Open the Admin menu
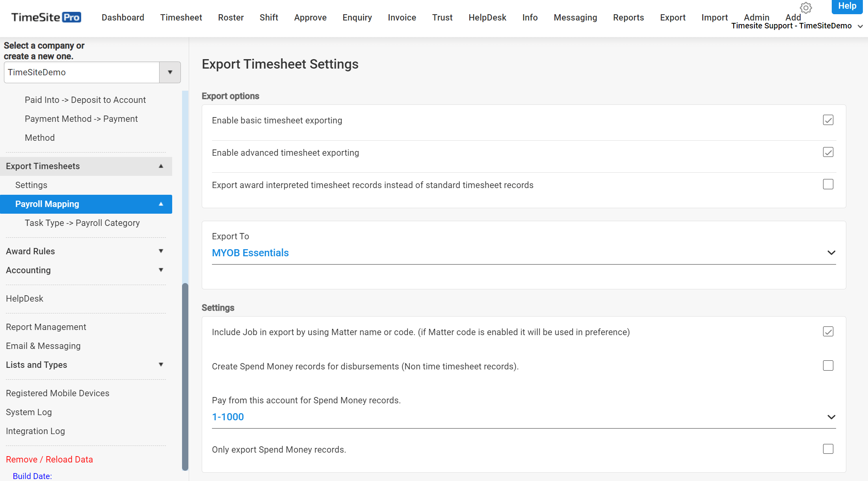Screen dimensions: 868x481 [756, 17]
